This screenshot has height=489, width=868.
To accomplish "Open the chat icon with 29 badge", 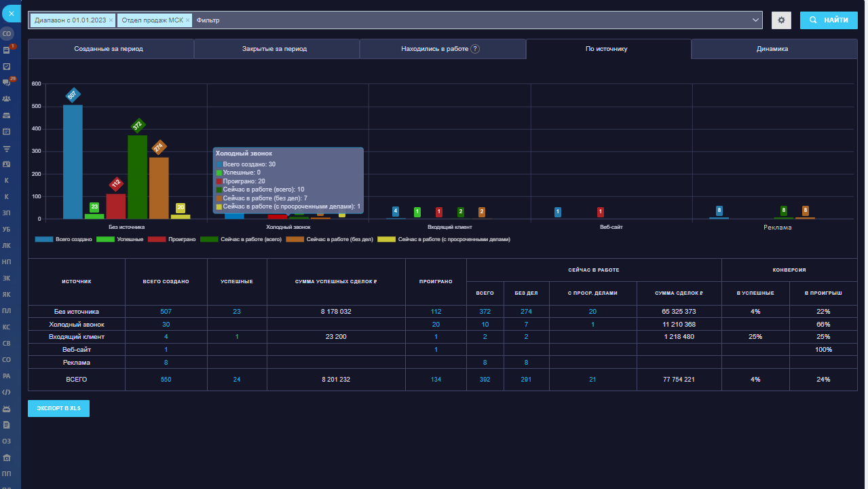I will point(7,82).
